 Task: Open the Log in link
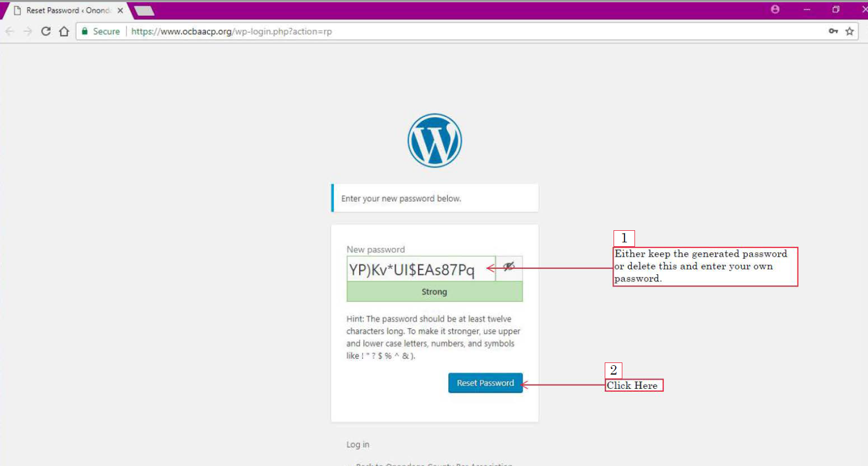click(358, 445)
